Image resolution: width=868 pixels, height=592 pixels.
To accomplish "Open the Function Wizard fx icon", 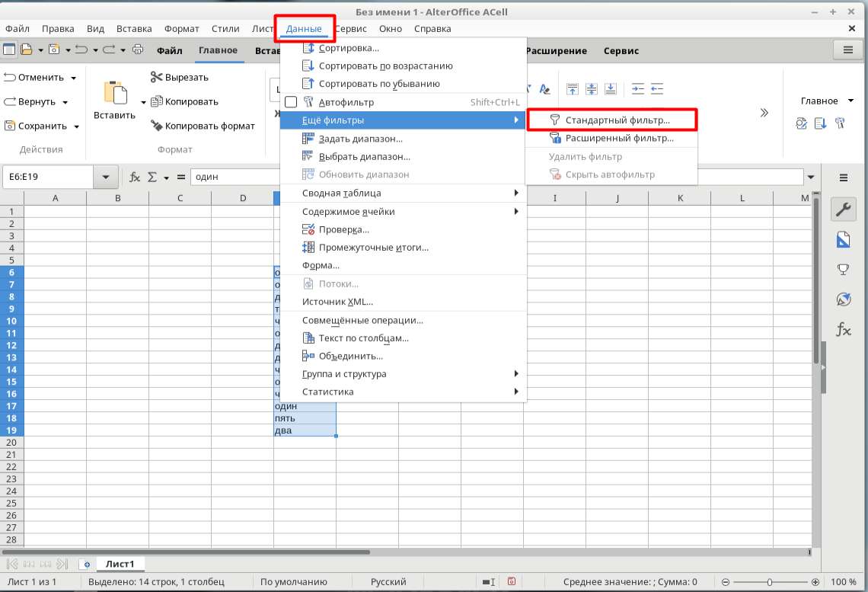I will tap(135, 177).
